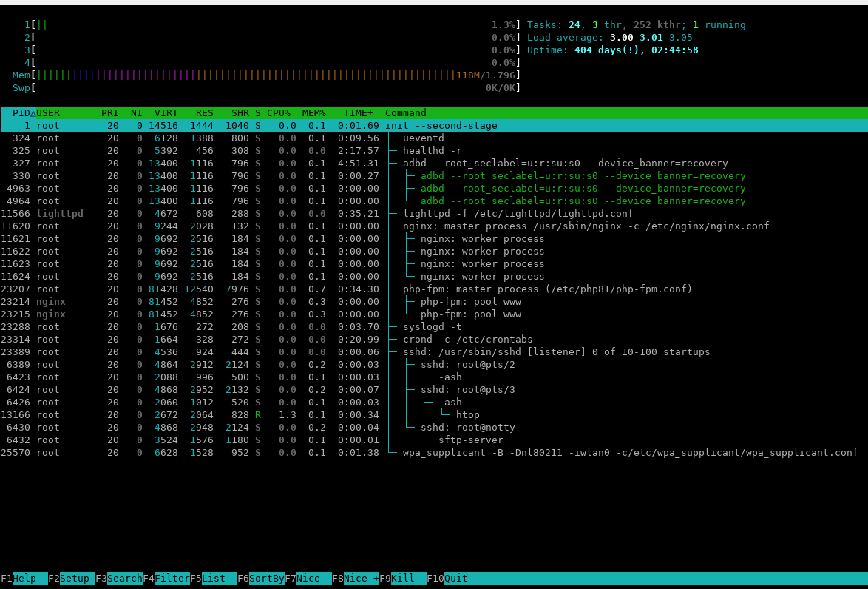
Task: Open Help in the function key bar
Action: [24, 579]
